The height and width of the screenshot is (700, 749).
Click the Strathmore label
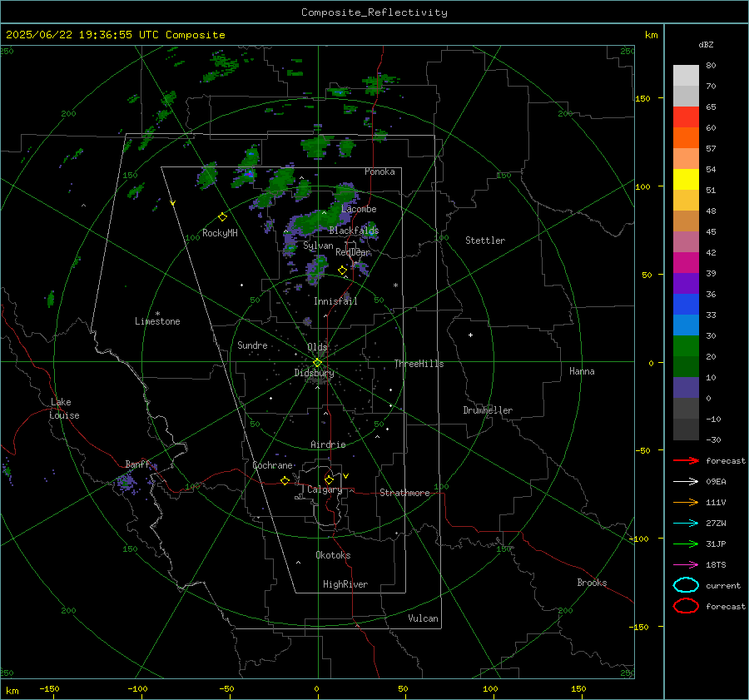click(x=404, y=493)
